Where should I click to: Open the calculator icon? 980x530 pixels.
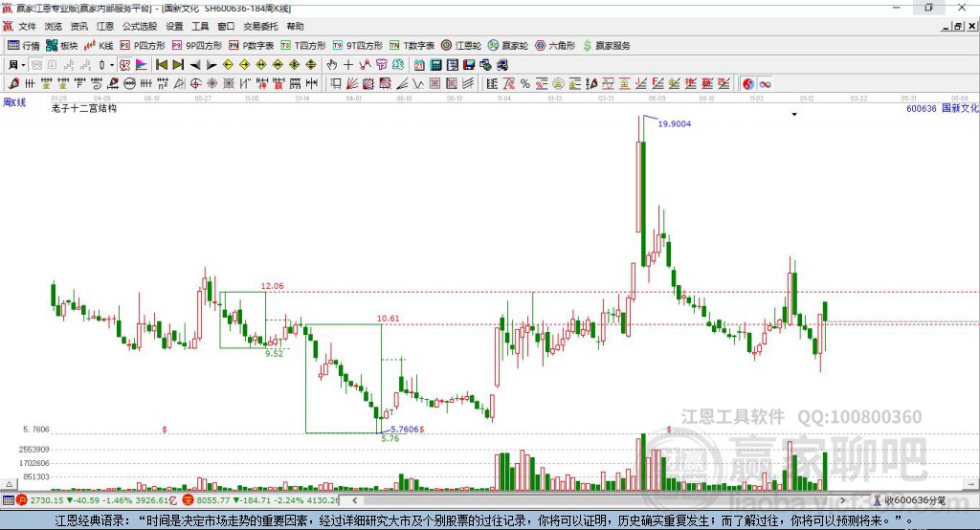435,64
